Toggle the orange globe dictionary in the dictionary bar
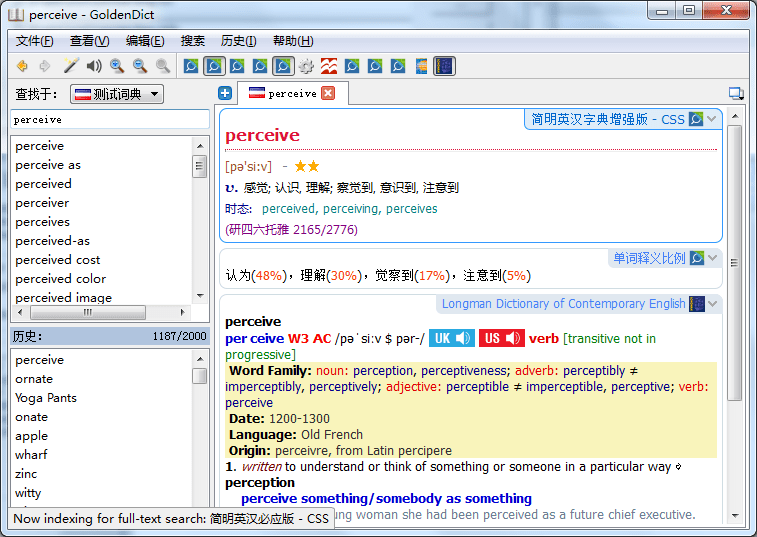 421,66
